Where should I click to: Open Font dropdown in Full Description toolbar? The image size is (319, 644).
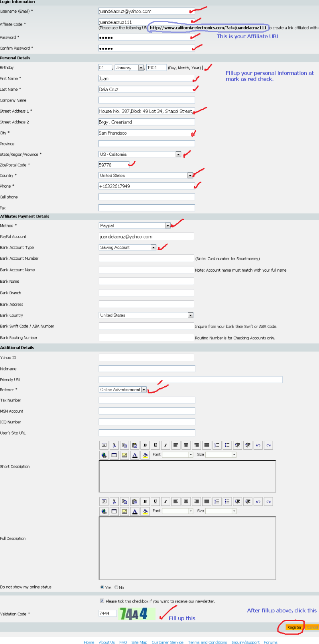[x=177, y=511]
